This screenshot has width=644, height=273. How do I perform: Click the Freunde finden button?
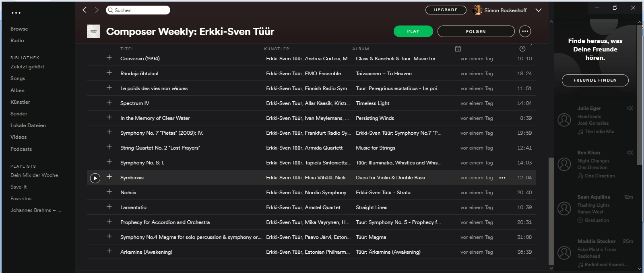pyautogui.click(x=595, y=80)
